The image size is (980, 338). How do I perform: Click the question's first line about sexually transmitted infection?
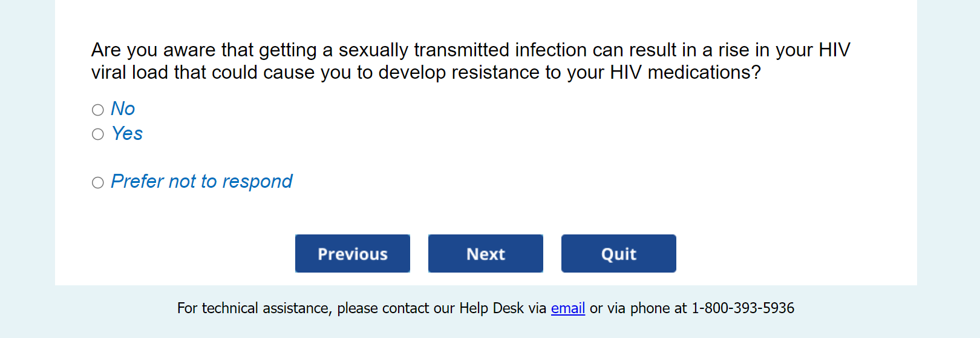(x=470, y=50)
